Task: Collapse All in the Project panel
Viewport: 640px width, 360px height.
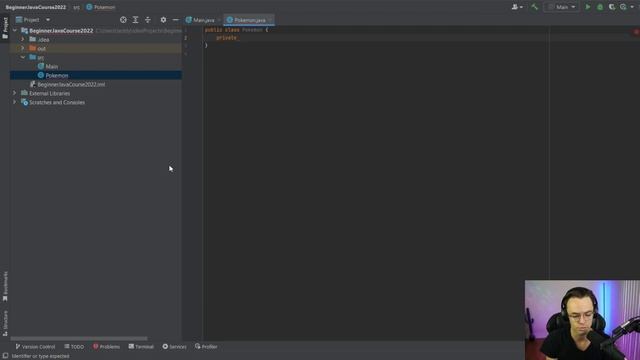Action: click(148, 20)
